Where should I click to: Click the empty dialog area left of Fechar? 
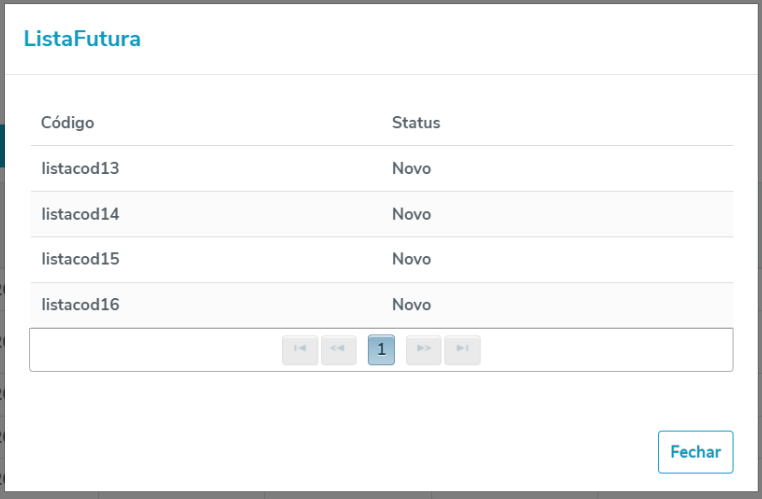[x=350, y=452]
